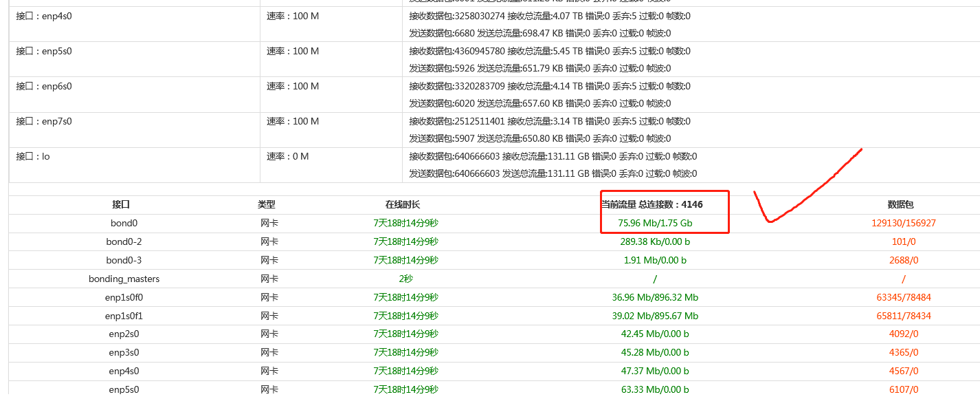
Task: Click the 当前流量 总连接数 header text
Action: 652,205
